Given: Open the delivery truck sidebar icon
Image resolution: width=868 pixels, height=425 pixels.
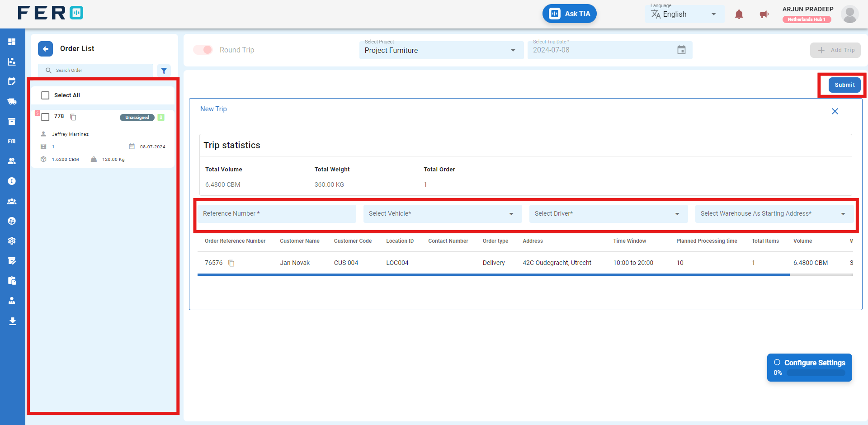Looking at the screenshot, I should 12,101.
